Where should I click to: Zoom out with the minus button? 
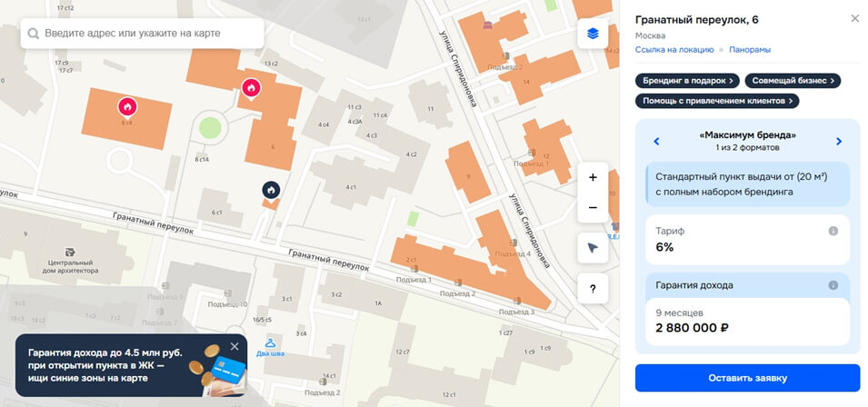pos(593,208)
